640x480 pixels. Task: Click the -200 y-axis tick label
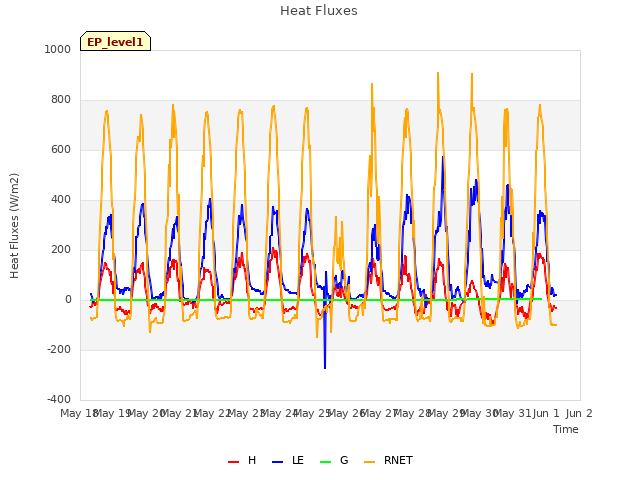click(x=59, y=349)
